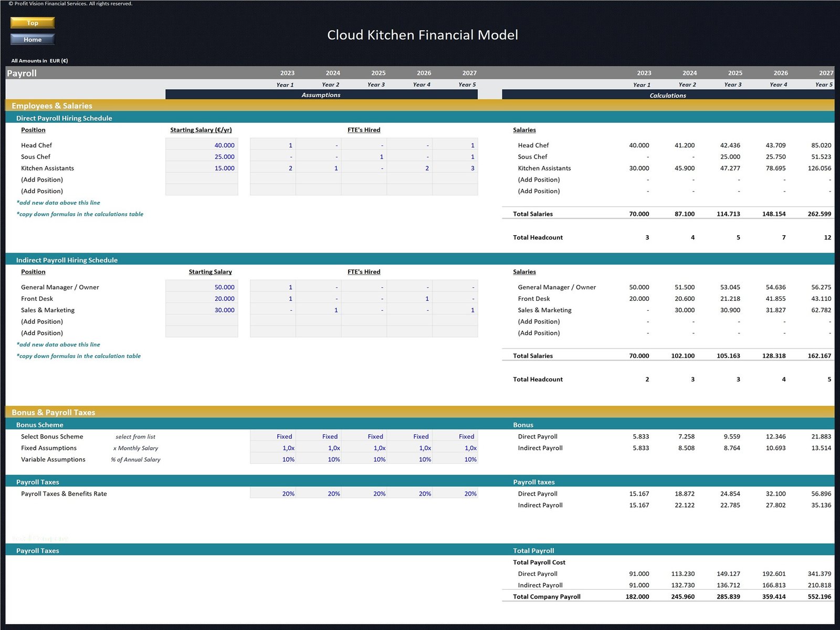This screenshot has height=630, width=840.
Task: Click the Home navigation button
Action: pos(33,39)
